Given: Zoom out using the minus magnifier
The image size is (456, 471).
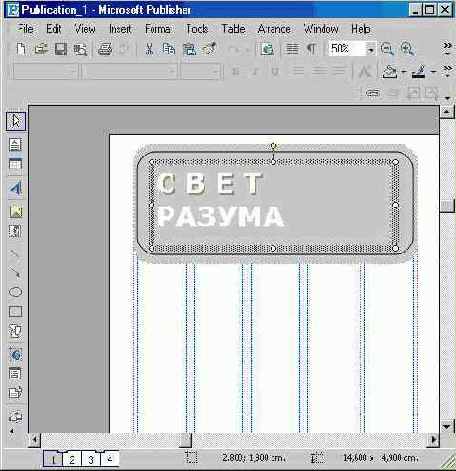Looking at the screenshot, I should [387, 49].
